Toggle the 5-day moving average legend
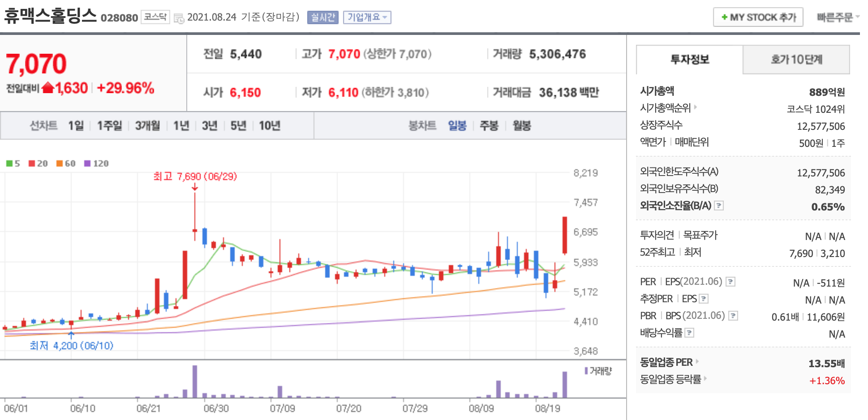The width and height of the screenshot is (868, 420). pyautogui.click(x=13, y=163)
